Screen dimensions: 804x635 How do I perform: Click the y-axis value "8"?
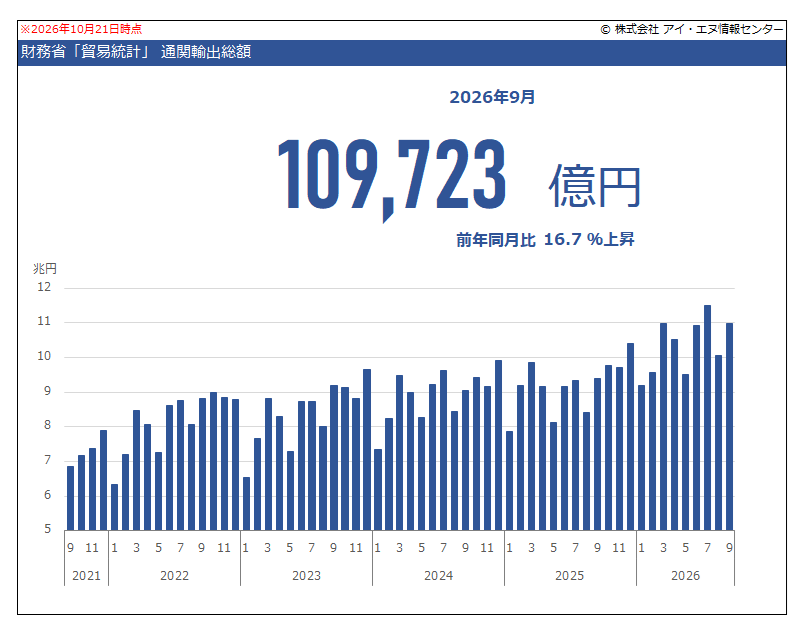click(48, 425)
